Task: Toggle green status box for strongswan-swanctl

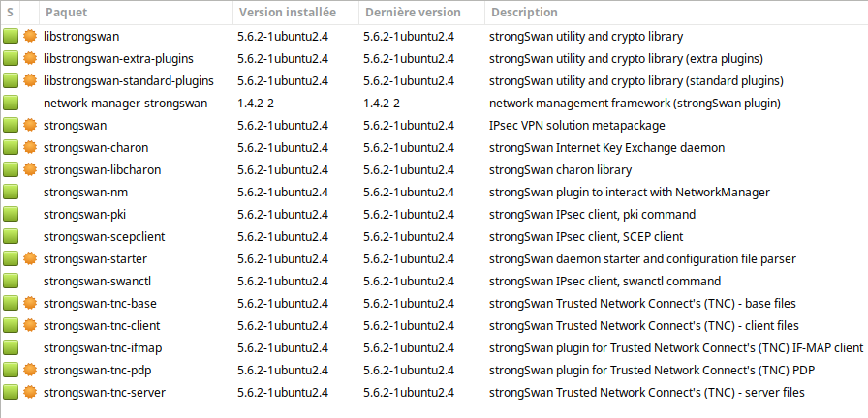Action: [x=11, y=281]
